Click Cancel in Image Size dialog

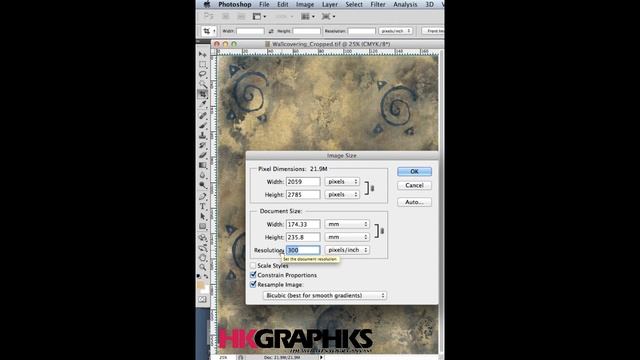point(414,185)
